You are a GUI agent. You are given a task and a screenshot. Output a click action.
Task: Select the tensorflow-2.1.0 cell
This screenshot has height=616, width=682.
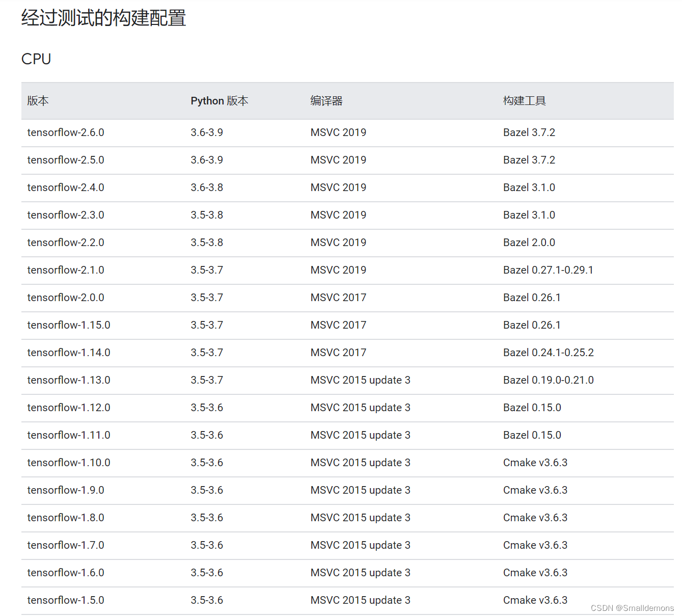click(x=66, y=270)
